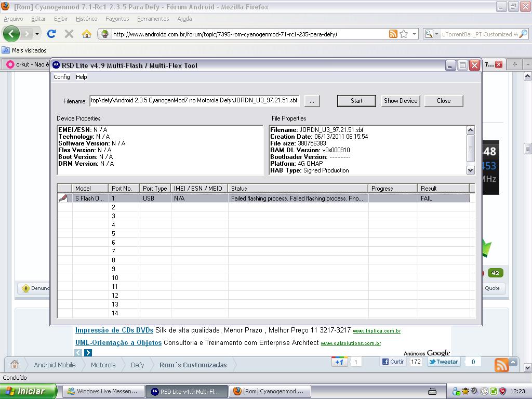Open the Help menu in RSD Lite
Screen dimensions: 532x399
tap(82, 77)
